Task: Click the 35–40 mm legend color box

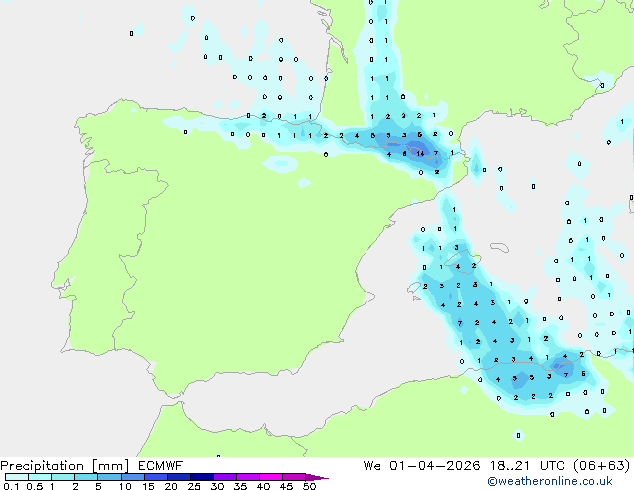Action: tap(248, 477)
